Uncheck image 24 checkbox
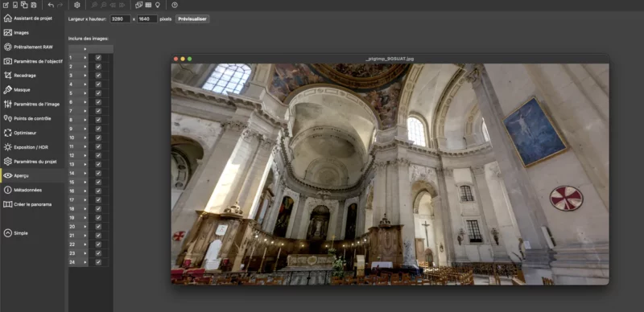This screenshot has width=644, height=312. pyautogui.click(x=98, y=262)
